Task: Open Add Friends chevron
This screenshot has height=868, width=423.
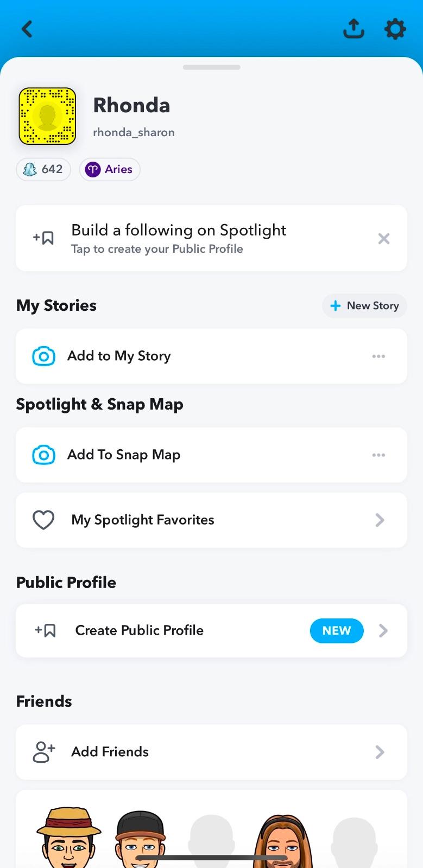Action: coord(380,752)
